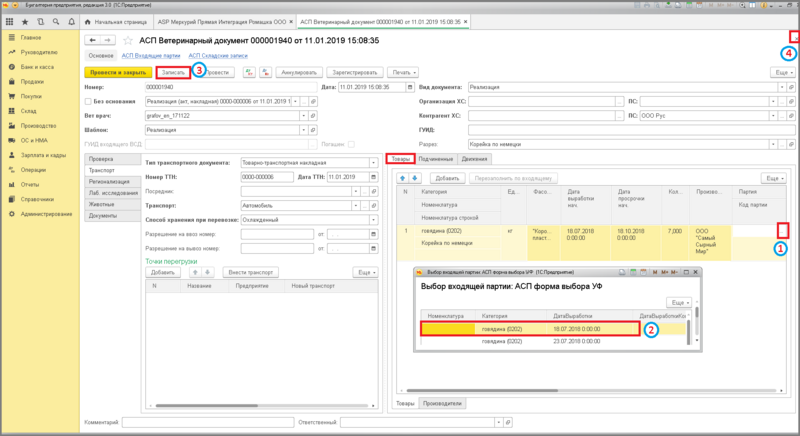Expand the Вет врач dropdown
Image resolution: width=800 pixels, height=436 pixels.
(304, 116)
